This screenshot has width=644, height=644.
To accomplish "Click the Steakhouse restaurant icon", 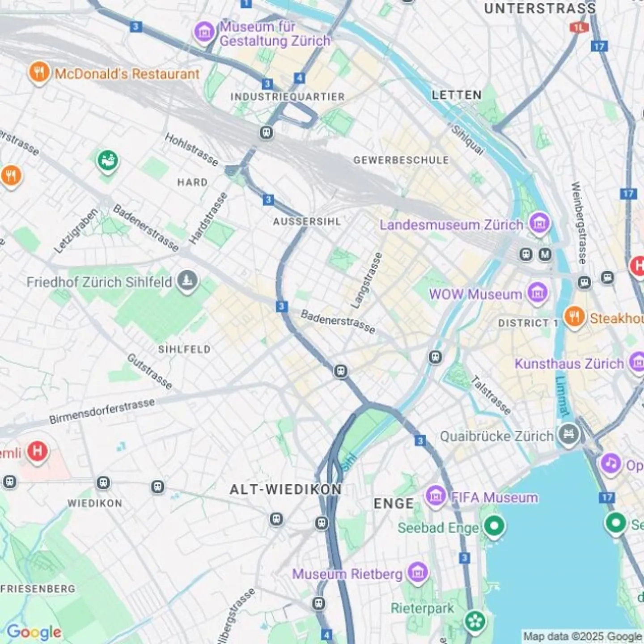I will coord(574,318).
